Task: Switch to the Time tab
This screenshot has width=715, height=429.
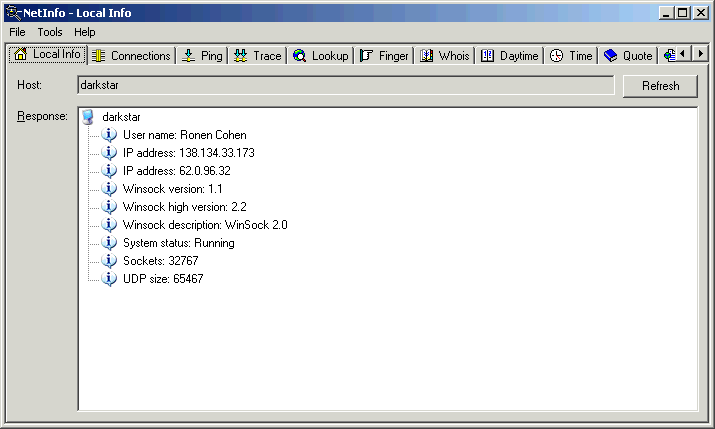Action: coord(571,56)
